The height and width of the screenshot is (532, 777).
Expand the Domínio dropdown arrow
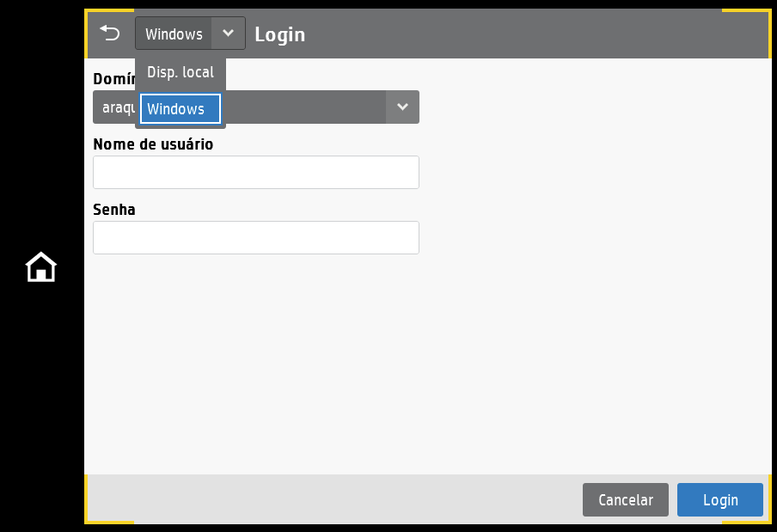402,107
